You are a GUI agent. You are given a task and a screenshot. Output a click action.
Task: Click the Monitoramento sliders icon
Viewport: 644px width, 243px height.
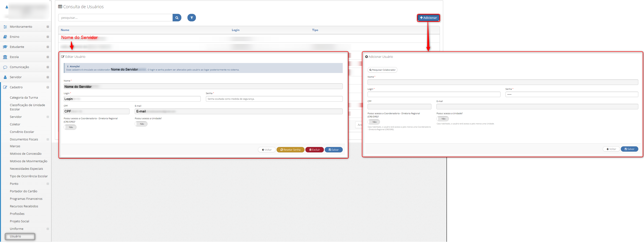(5, 27)
